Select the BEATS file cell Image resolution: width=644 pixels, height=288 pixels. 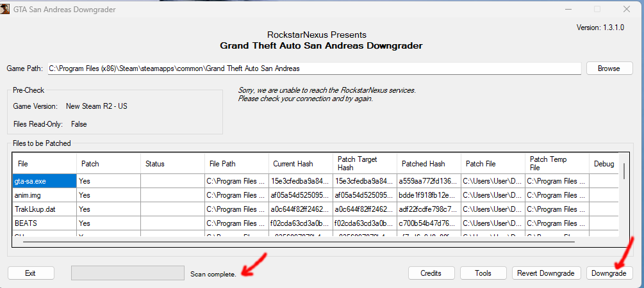click(x=44, y=223)
